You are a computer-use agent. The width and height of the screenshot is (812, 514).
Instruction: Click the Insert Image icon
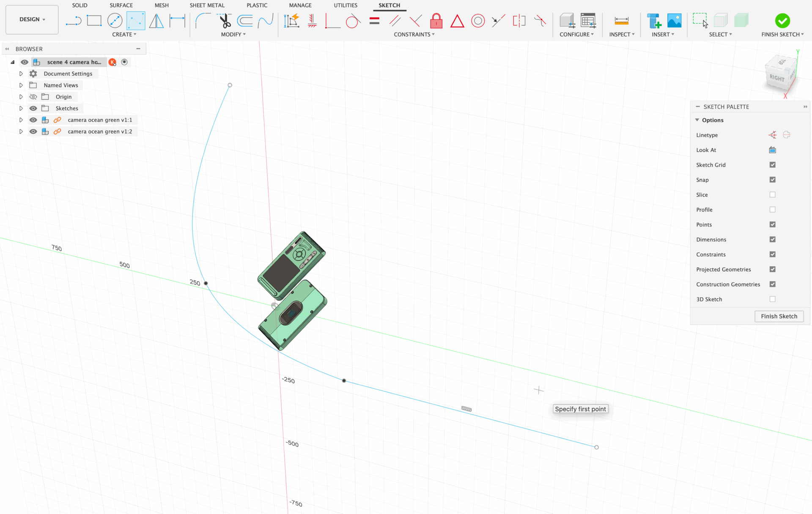click(x=674, y=20)
